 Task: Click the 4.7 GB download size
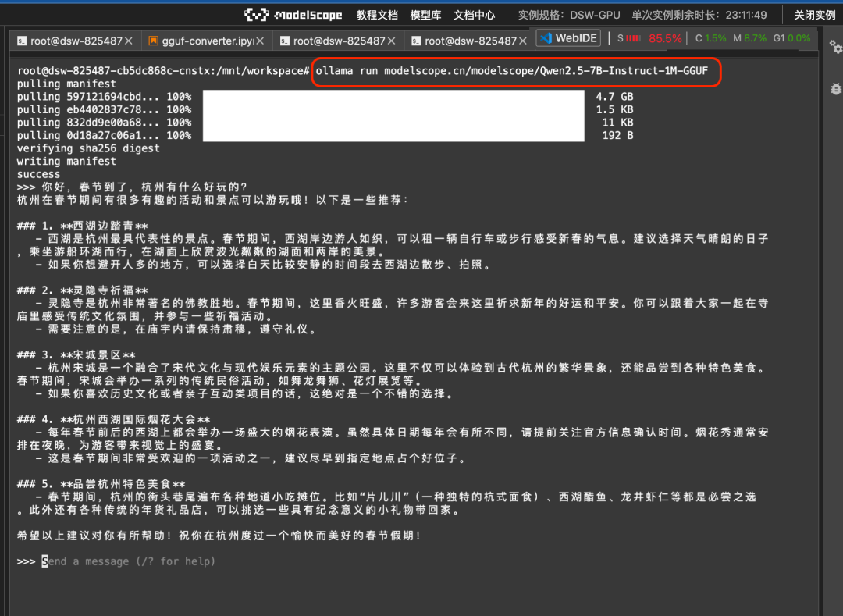tap(614, 97)
